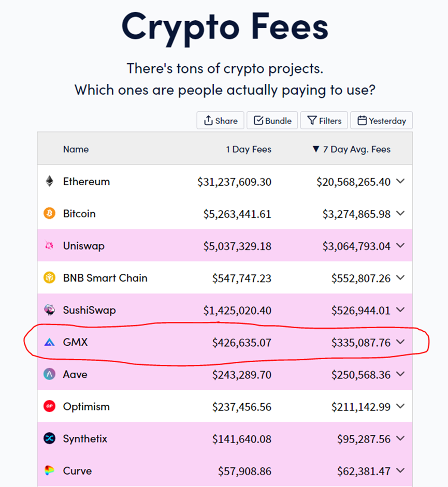Click the Uniswap unicorn icon
448x487 pixels.
click(x=49, y=246)
